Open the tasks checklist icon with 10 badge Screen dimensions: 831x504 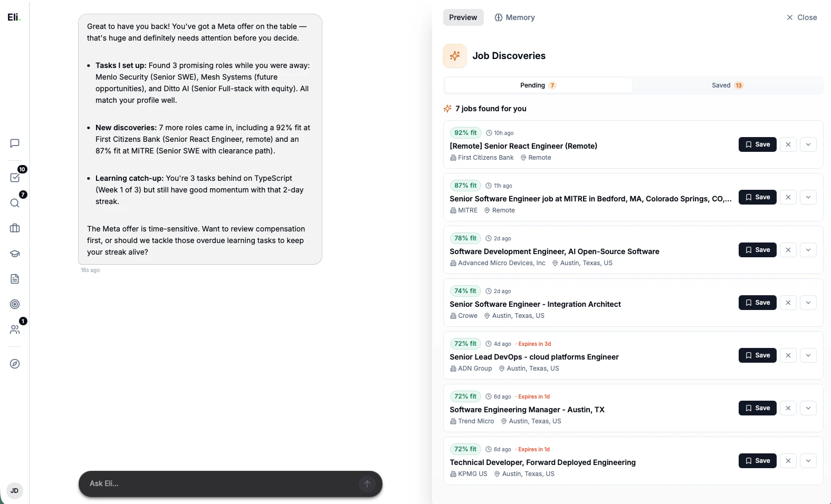15,178
